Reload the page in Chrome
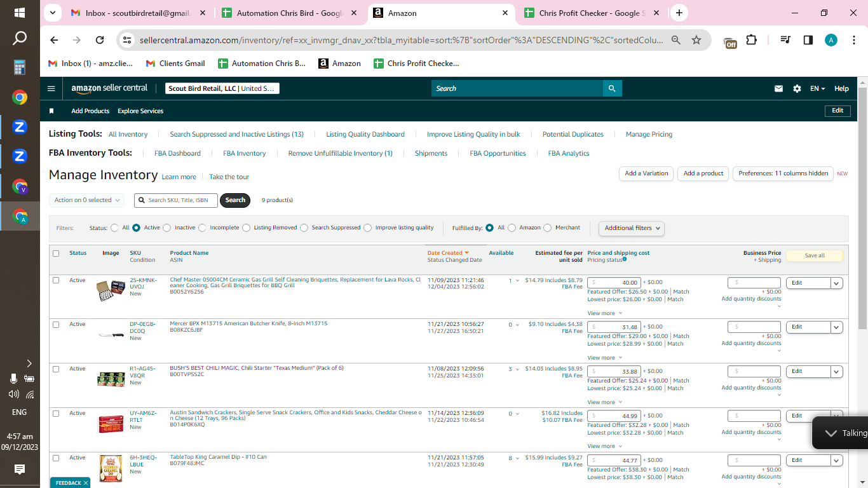This screenshot has height=488, width=868. click(100, 40)
